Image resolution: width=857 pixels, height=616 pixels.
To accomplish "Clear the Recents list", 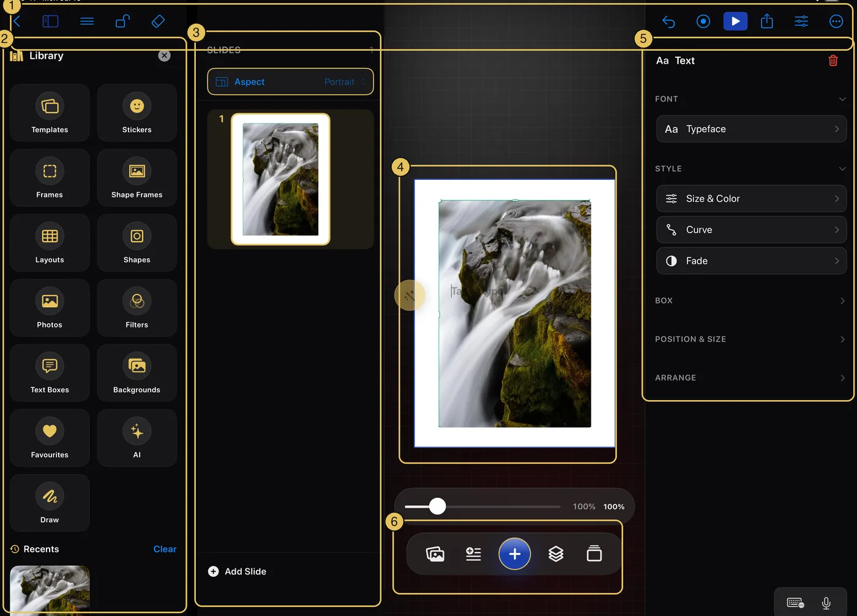I will point(165,549).
